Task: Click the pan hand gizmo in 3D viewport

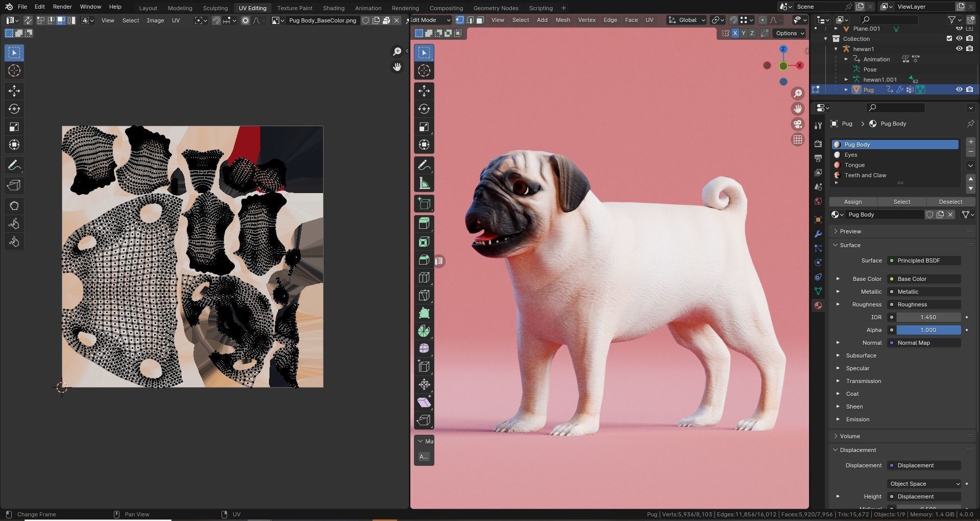Action: point(798,109)
